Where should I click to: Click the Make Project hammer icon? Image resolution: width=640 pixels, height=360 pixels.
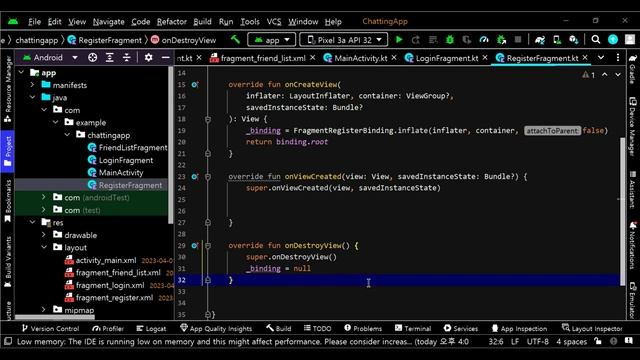pos(236,40)
